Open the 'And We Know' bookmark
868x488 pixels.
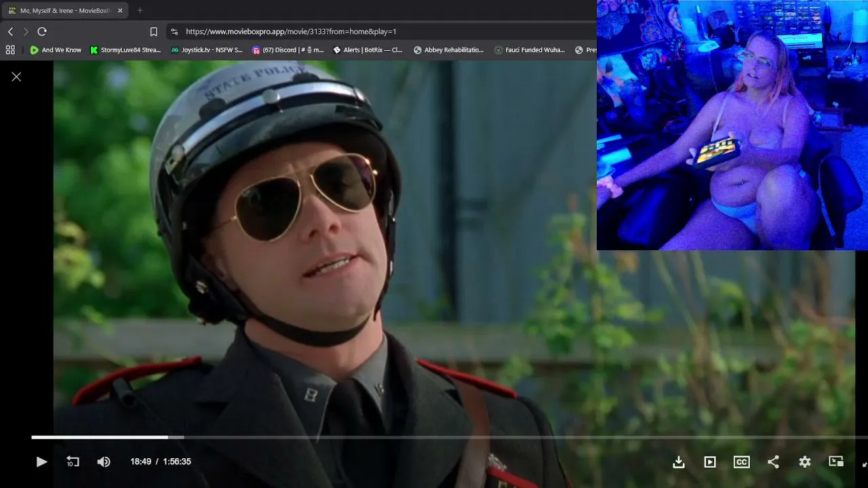(x=56, y=50)
